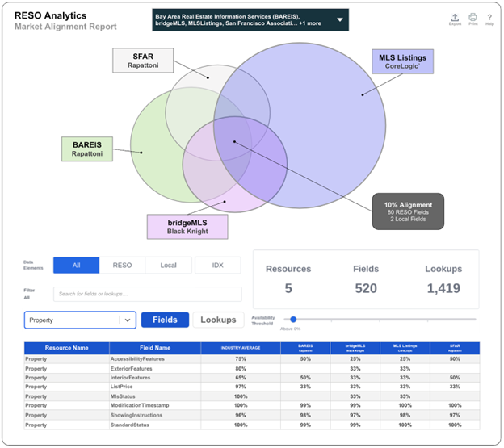Click the Print icon

coord(474,19)
